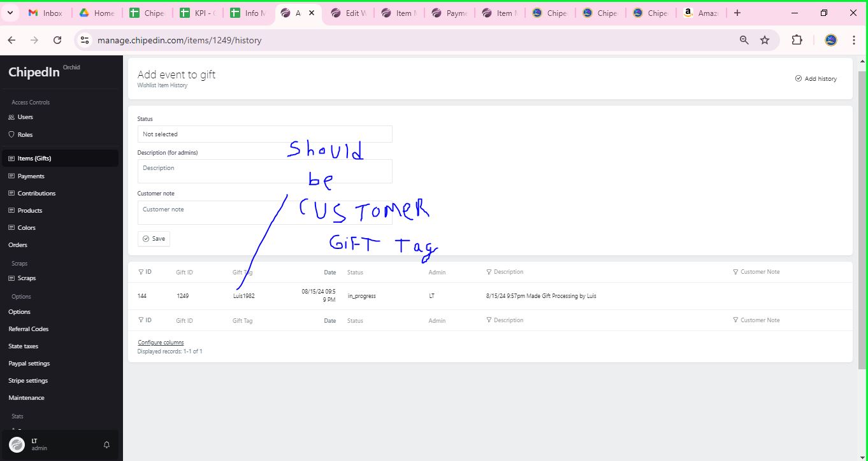
Task: Open State taxes page
Action: [x=23, y=346]
